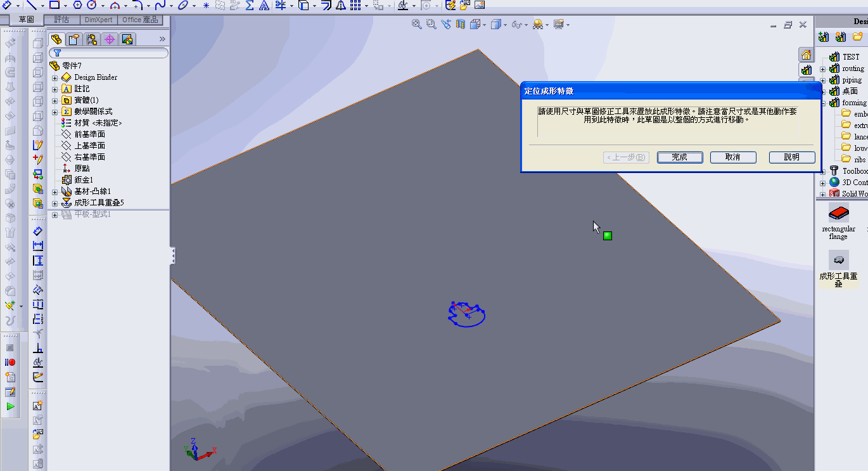Click 完成 button in the dialog
This screenshot has height=471, width=868.
click(680, 157)
